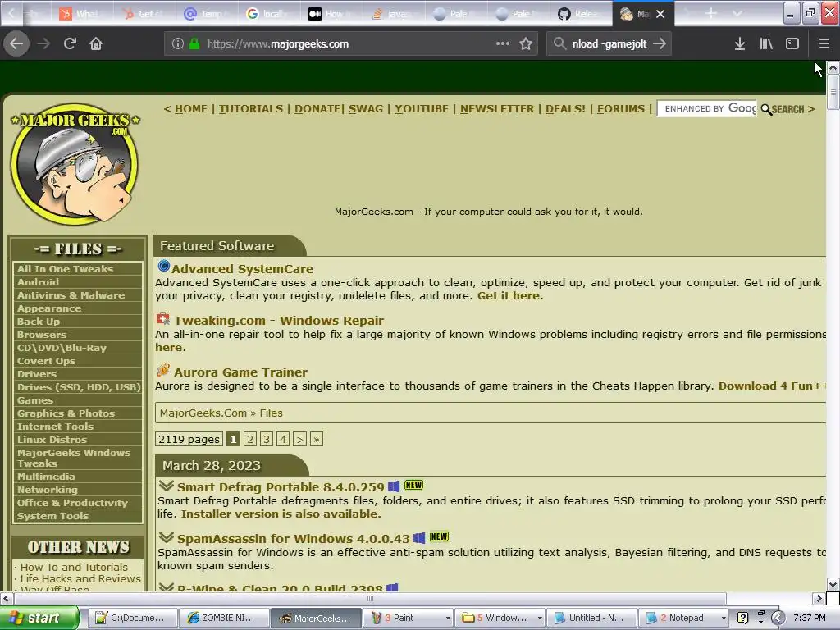Click the green padlock security icon

pos(194,43)
